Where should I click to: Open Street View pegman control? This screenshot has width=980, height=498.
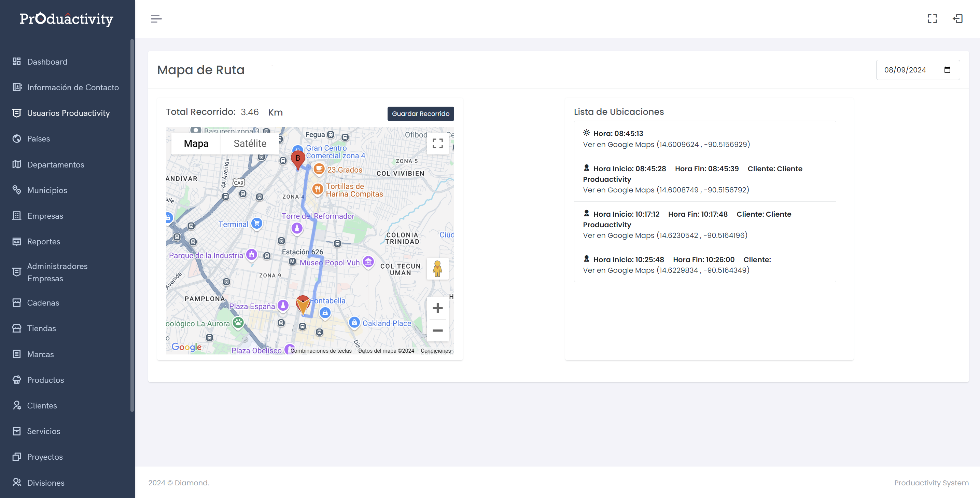[437, 269]
